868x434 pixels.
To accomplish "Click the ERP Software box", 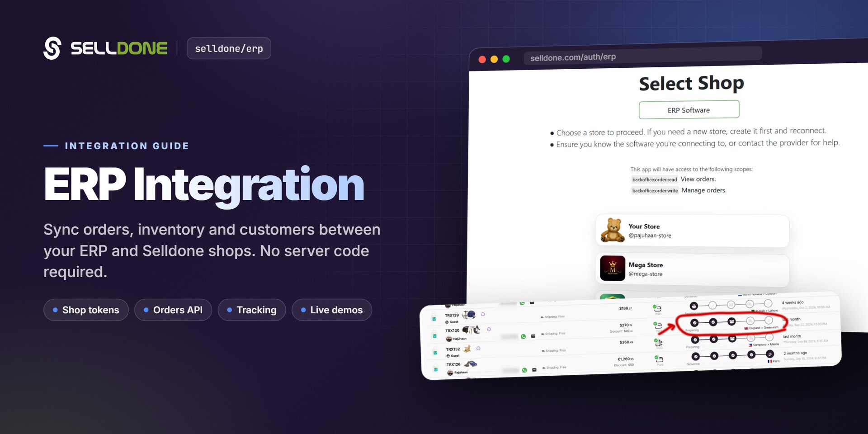I will tap(689, 110).
